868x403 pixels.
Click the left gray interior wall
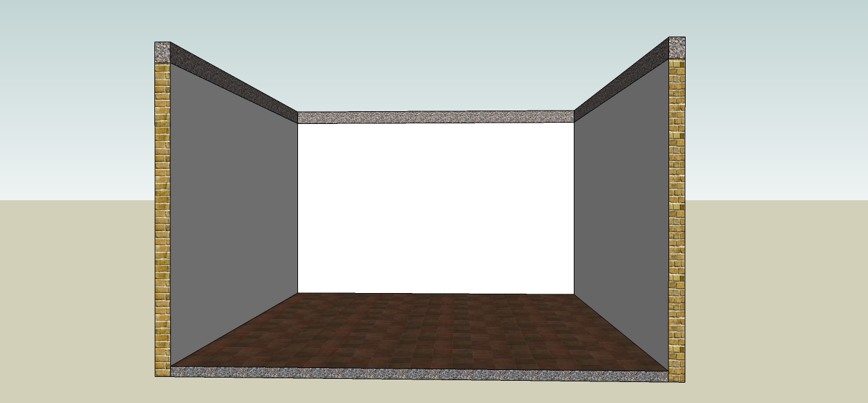pos(233,210)
